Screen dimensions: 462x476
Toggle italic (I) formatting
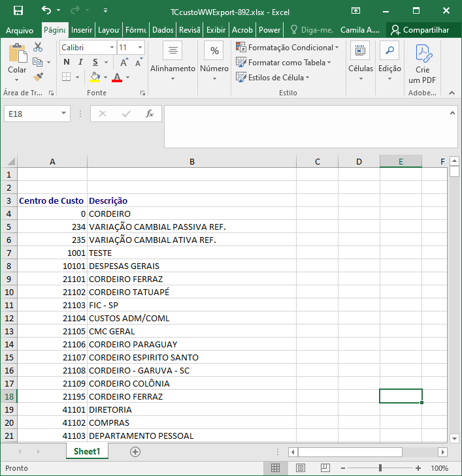point(80,62)
